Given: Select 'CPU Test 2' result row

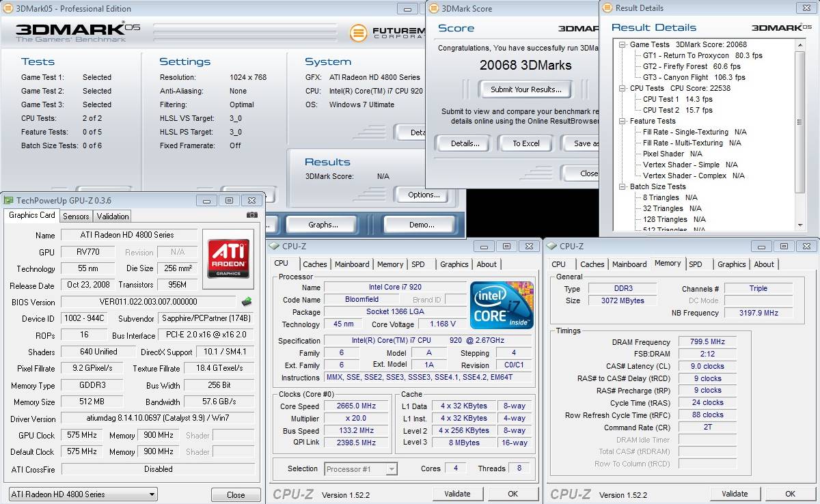Looking at the screenshot, I should pyautogui.click(x=677, y=110).
